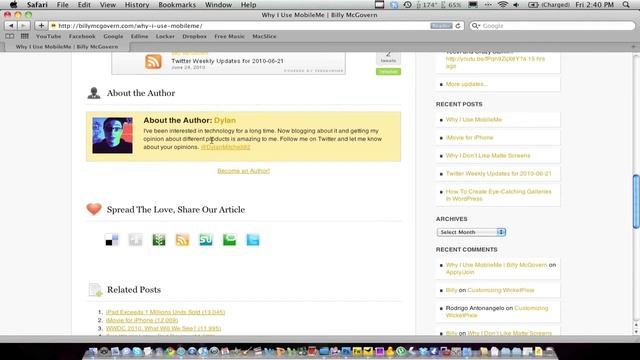Click the RSS feed icon beside Twitter Weekly Updates

[153, 62]
